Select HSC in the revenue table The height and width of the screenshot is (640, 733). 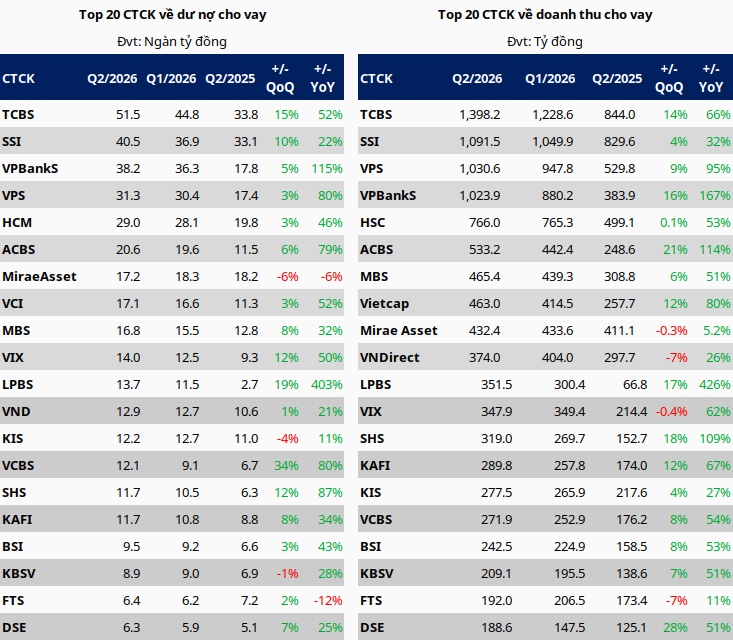click(x=373, y=223)
